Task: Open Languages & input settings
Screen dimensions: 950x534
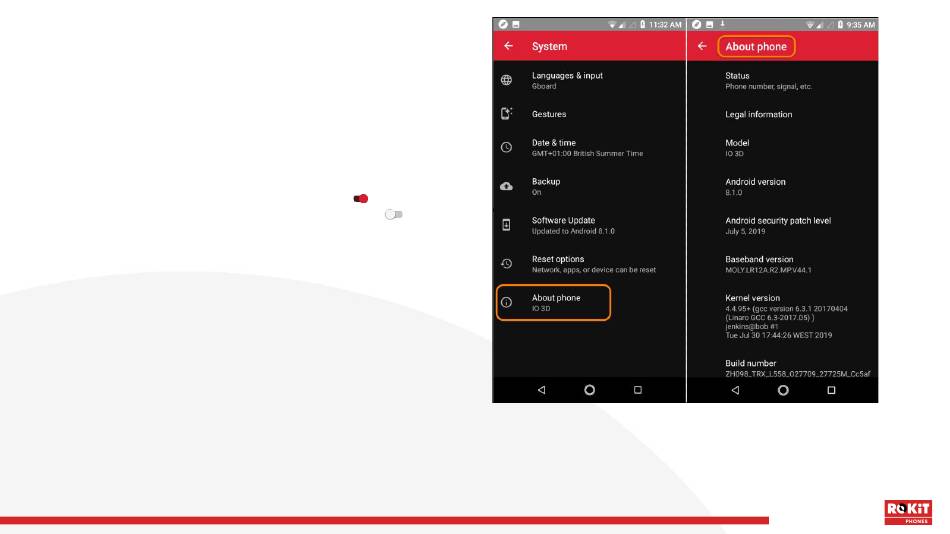Action: coord(590,80)
